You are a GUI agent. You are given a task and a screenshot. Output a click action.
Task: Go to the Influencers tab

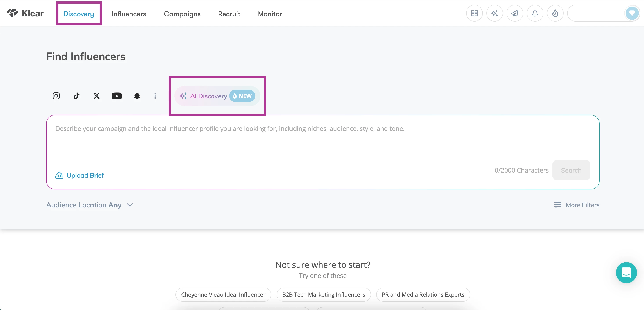pyautogui.click(x=129, y=14)
